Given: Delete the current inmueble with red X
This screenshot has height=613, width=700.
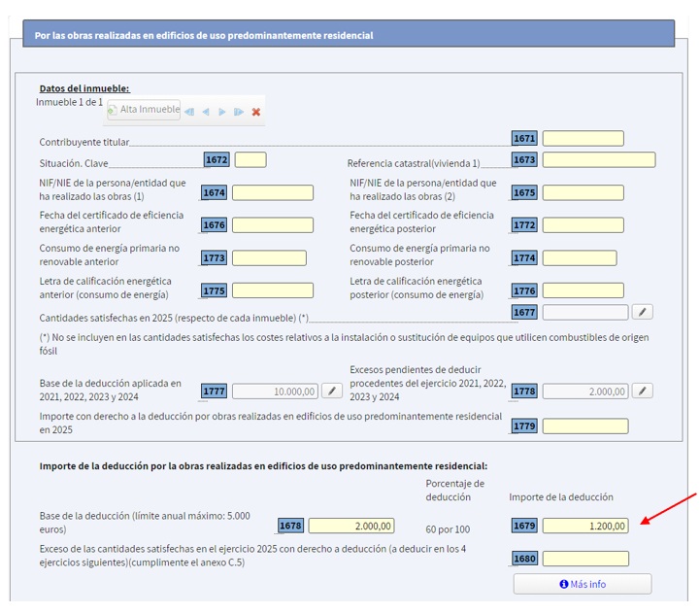Looking at the screenshot, I should click(256, 112).
